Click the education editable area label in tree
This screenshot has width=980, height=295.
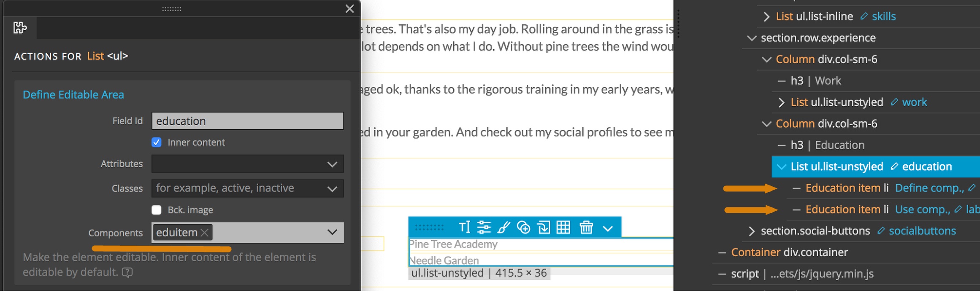coord(927,166)
